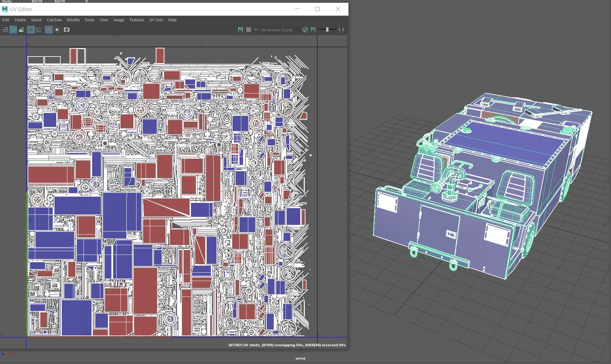Click the wireframe shells display icon
The width and height of the screenshot is (611, 364).
(x=5, y=30)
